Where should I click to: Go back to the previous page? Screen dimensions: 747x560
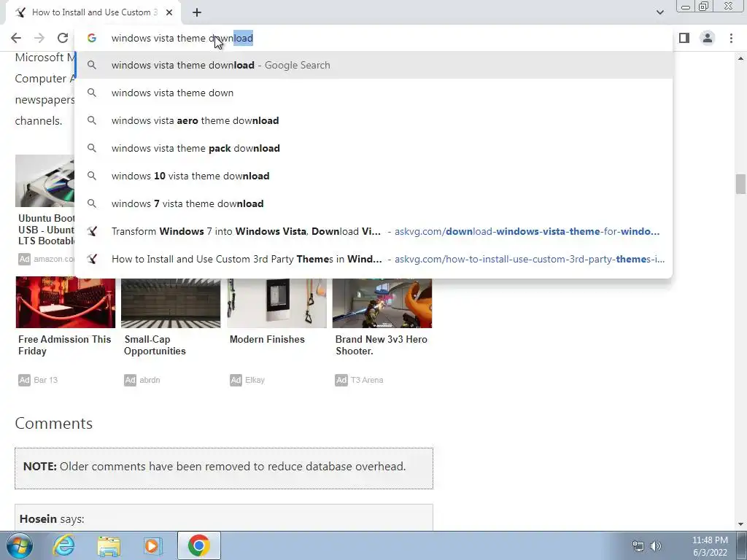tap(16, 38)
